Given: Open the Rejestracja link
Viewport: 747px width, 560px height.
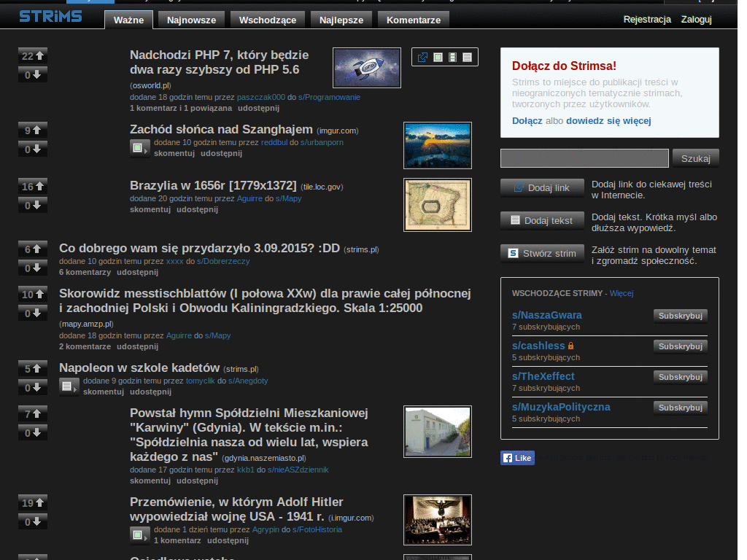Looking at the screenshot, I should coord(647,20).
